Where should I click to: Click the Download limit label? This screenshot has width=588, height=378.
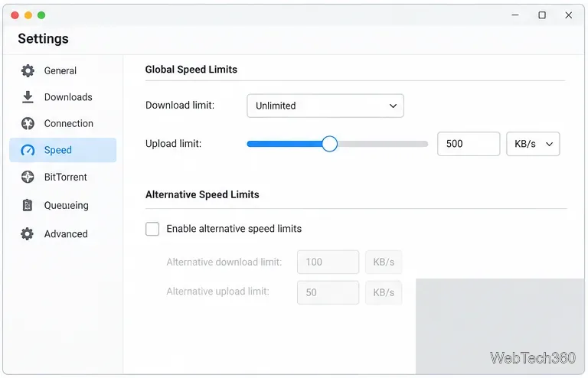pyautogui.click(x=180, y=106)
